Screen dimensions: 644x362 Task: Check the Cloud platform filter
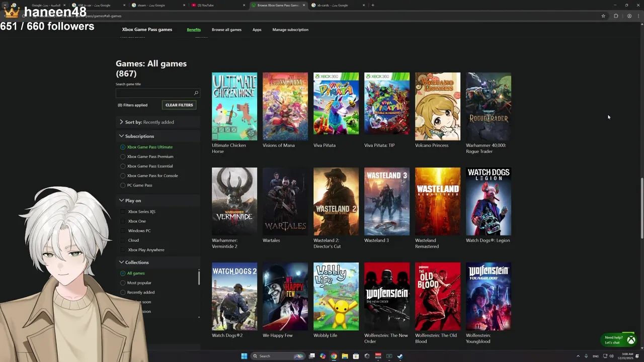123,240
